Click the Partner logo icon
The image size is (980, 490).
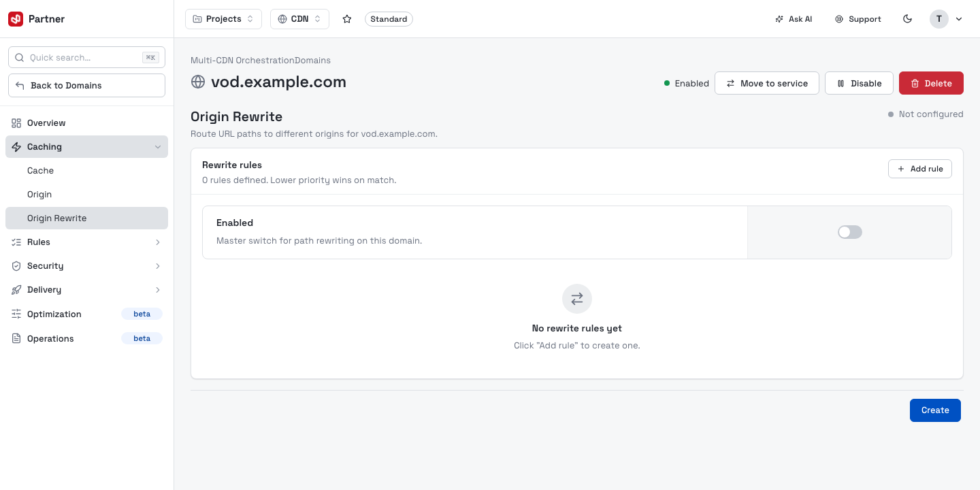coord(16,19)
